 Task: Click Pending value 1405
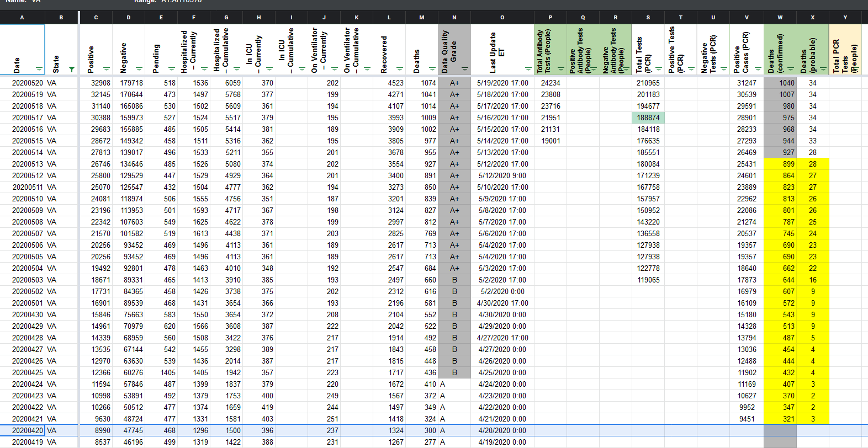[x=161, y=372]
